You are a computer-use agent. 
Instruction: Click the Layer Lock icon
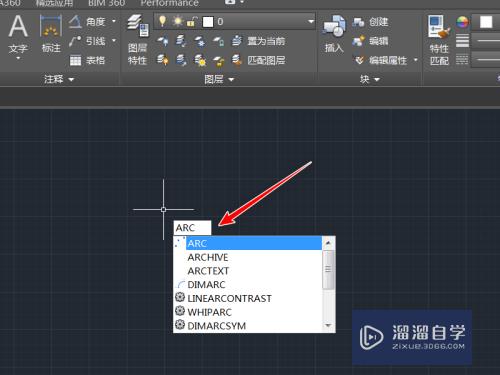(x=219, y=41)
